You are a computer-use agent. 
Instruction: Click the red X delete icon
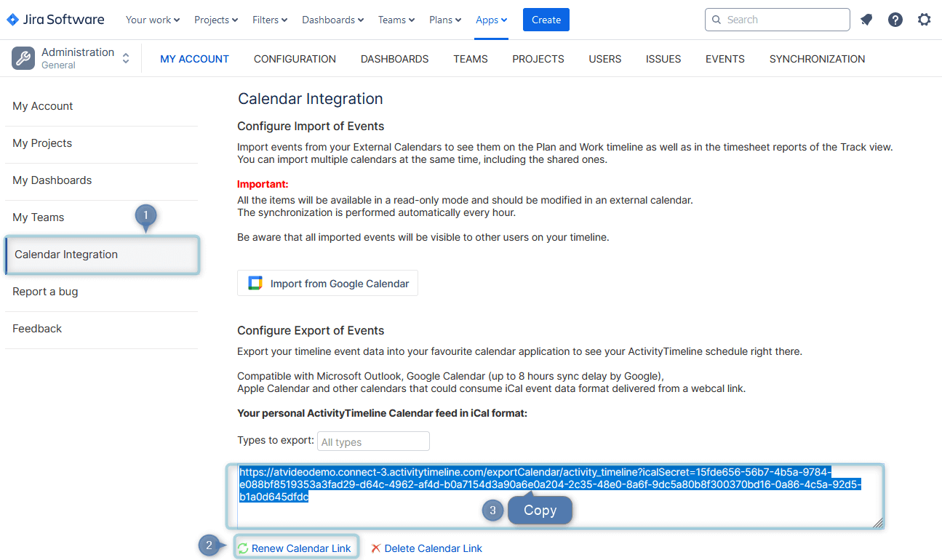(x=376, y=548)
